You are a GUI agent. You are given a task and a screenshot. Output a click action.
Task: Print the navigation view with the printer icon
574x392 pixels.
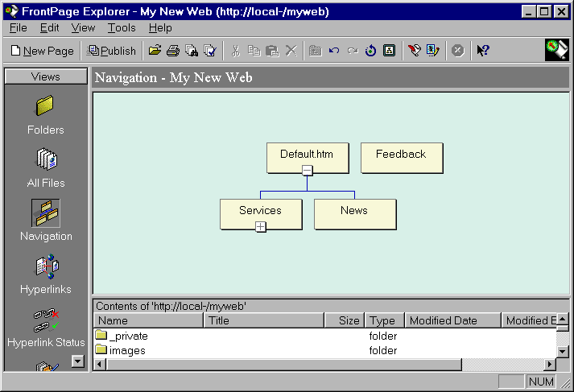[173, 51]
